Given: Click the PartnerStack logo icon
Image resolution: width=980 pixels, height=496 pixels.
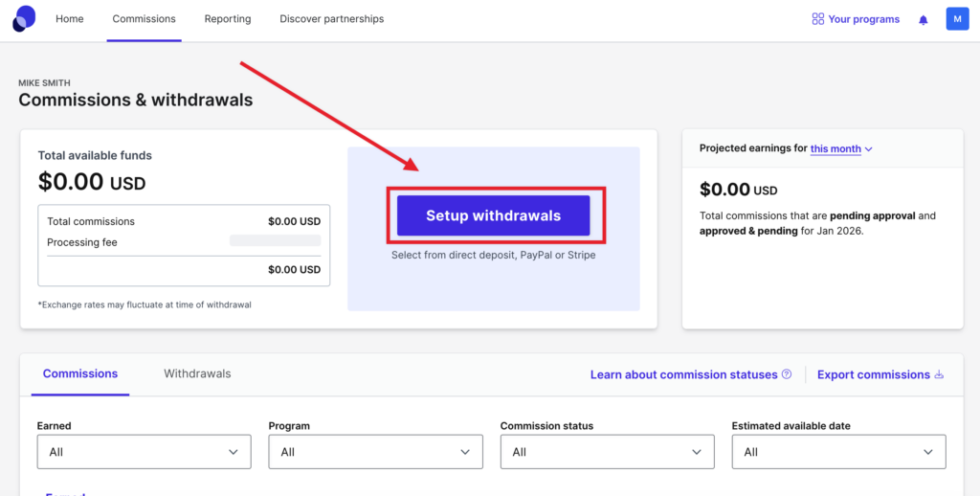Looking at the screenshot, I should [25, 18].
